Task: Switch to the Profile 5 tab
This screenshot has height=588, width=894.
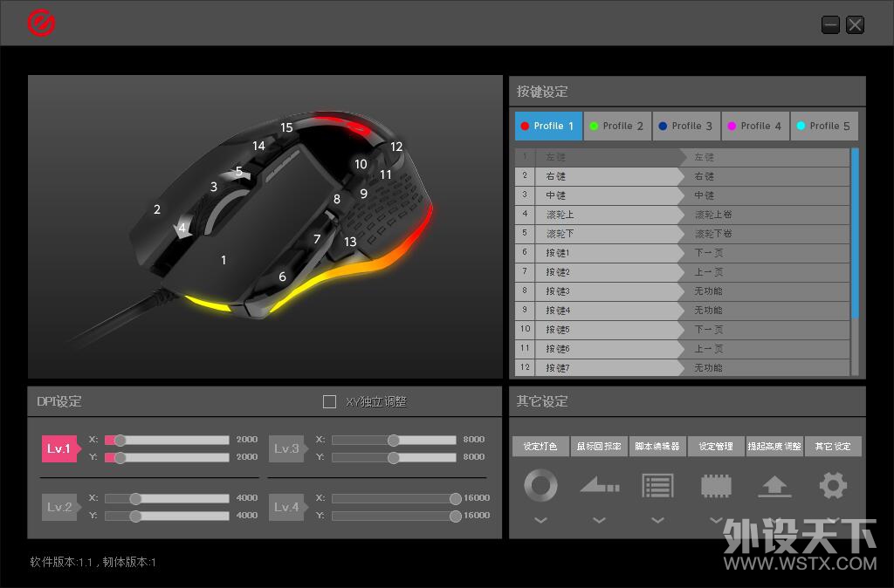Action: tap(824, 126)
